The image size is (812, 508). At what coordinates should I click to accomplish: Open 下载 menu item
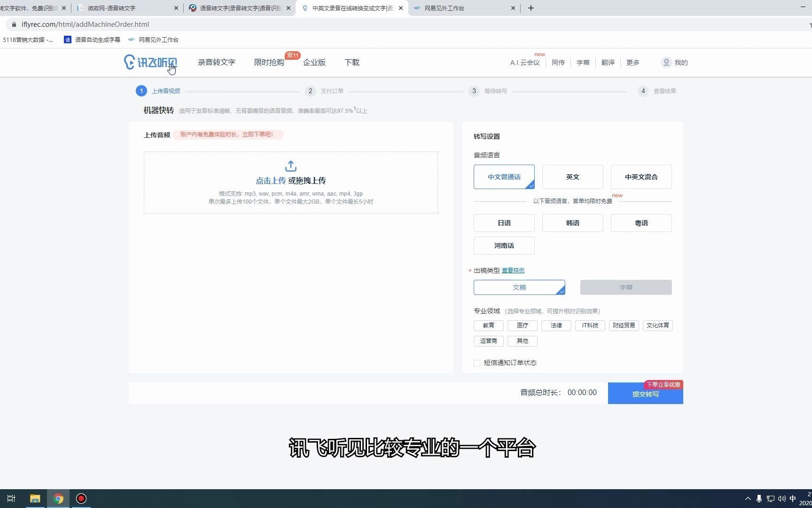pos(352,62)
